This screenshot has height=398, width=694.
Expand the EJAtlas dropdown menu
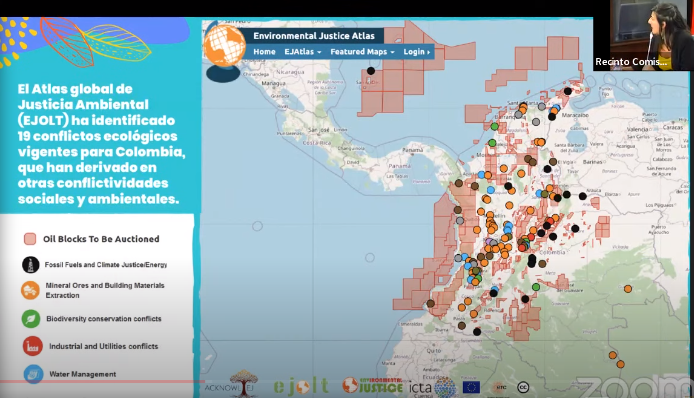coord(303,52)
